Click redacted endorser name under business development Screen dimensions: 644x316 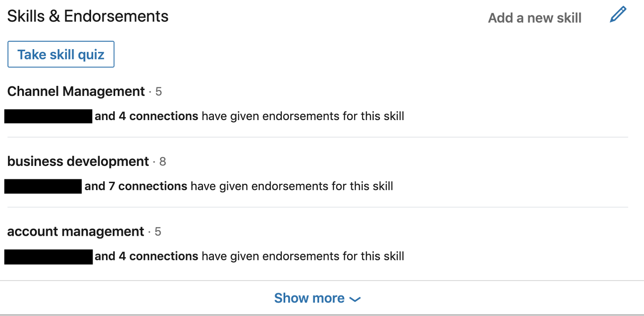(x=43, y=186)
